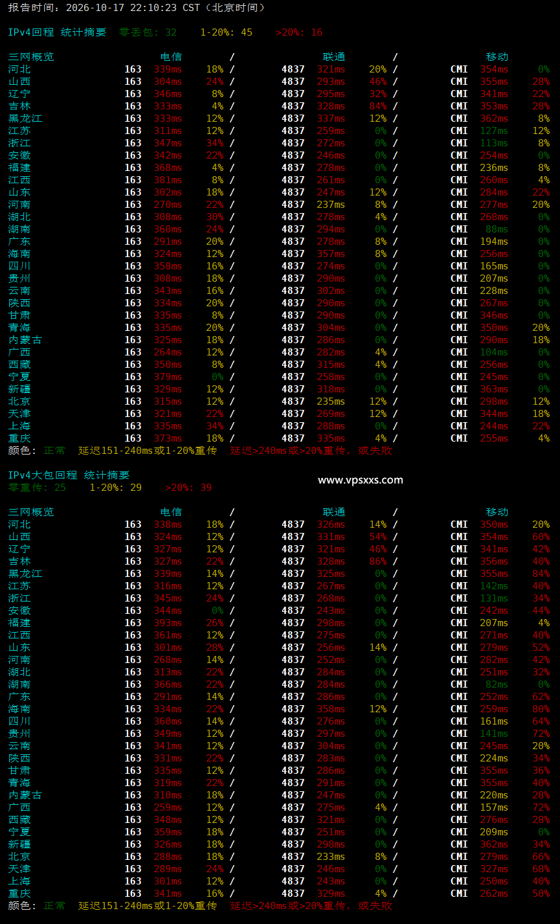Select the IPv4大包回程 统计摘要 heading
560x924 pixels.
tap(69, 475)
